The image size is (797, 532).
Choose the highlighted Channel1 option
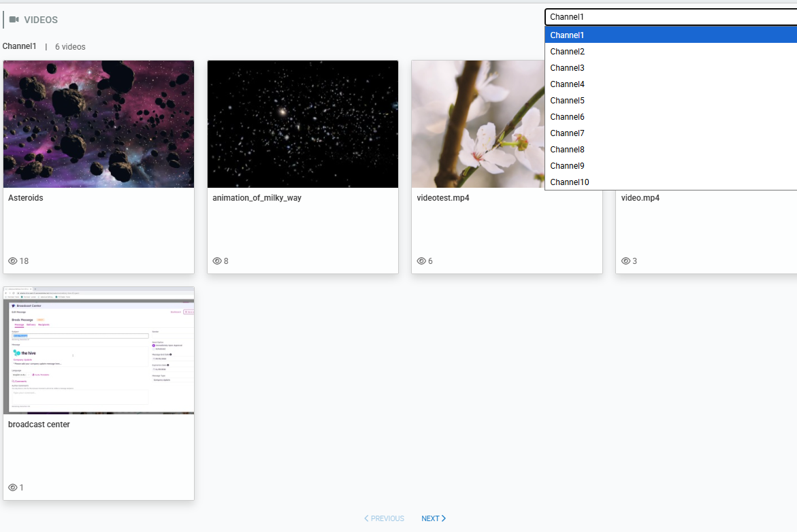coord(568,35)
